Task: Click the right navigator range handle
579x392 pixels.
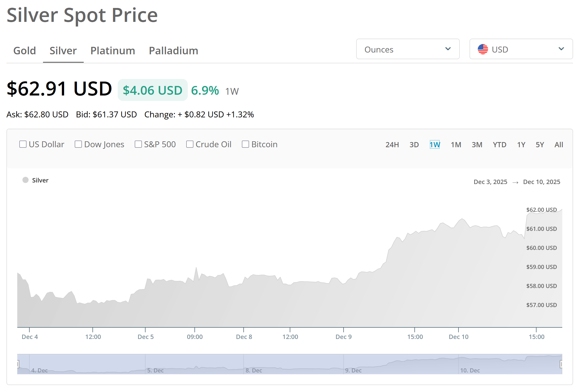Action: coord(561,364)
